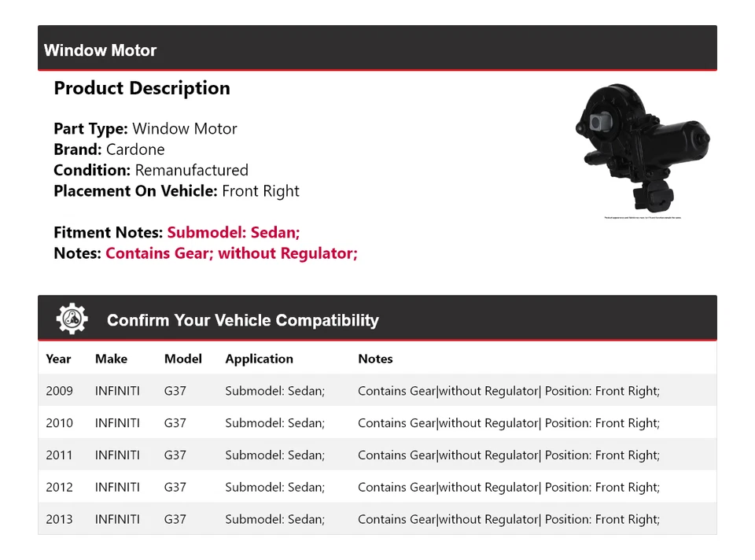Click the Window Motor header bar
Screen dimensions: 755x560
click(377, 50)
